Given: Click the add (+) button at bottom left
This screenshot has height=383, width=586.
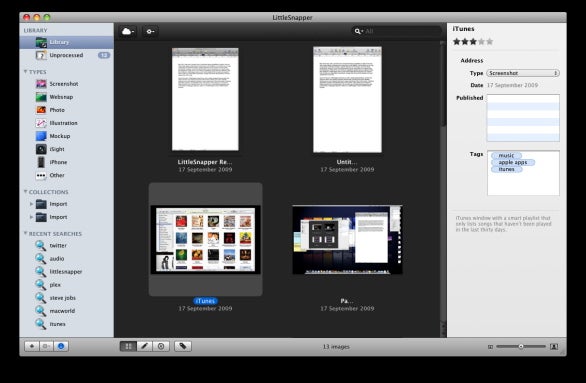Looking at the screenshot, I should pos(31,346).
